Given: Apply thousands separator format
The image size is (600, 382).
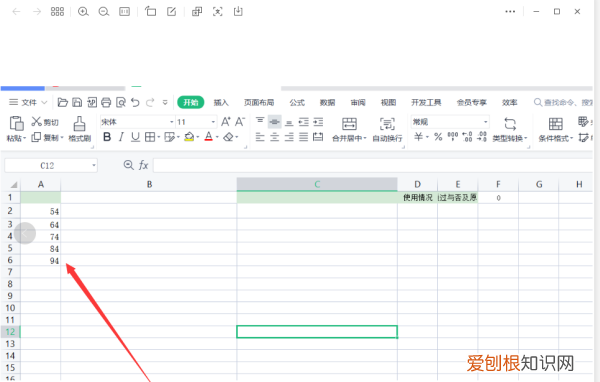Looking at the screenshot, I should tap(453, 137).
